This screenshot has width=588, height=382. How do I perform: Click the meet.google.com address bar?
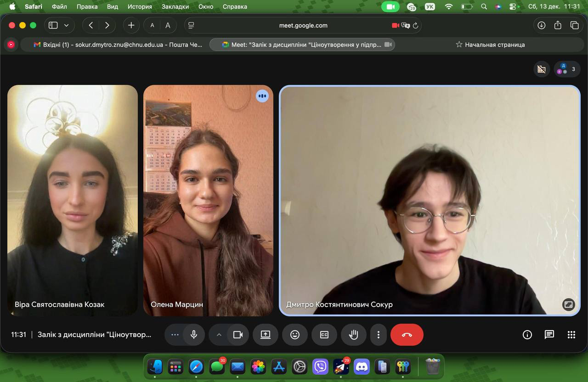pyautogui.click(x=303, y=25)
